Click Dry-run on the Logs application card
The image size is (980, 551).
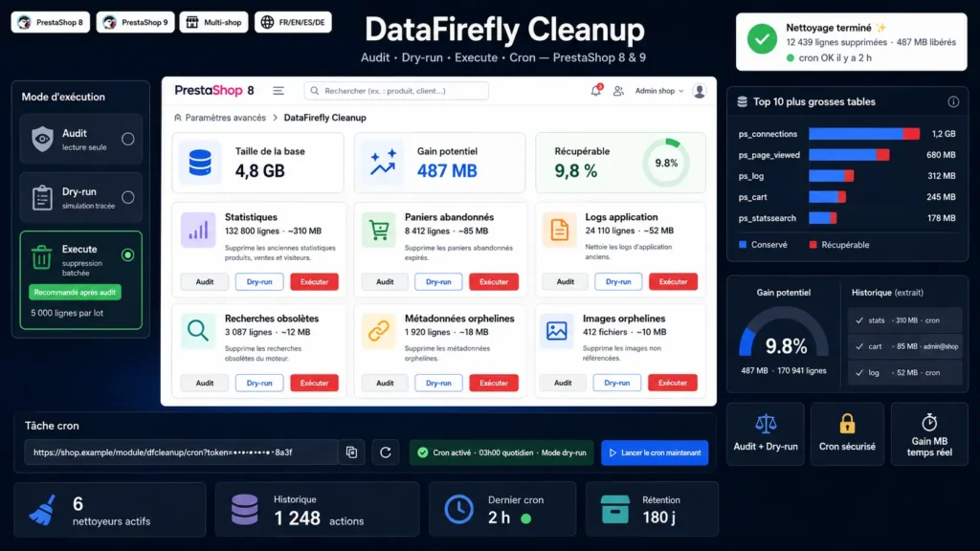(618, 282)
